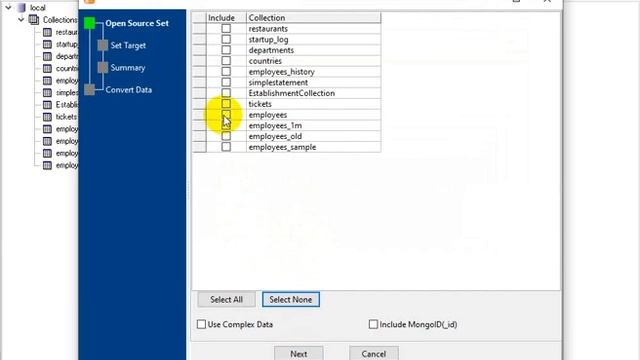Click the Collection column header
The width and height of the screenshot is (640, 360).
click(313, 18)
